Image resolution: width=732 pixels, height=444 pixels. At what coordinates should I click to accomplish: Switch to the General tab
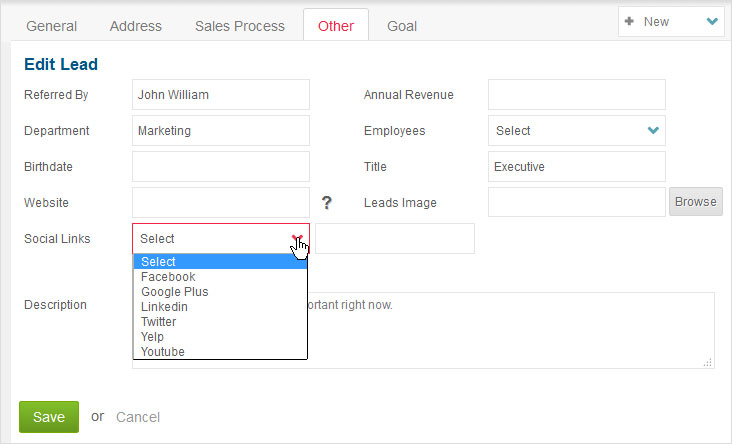click(51, 26)
